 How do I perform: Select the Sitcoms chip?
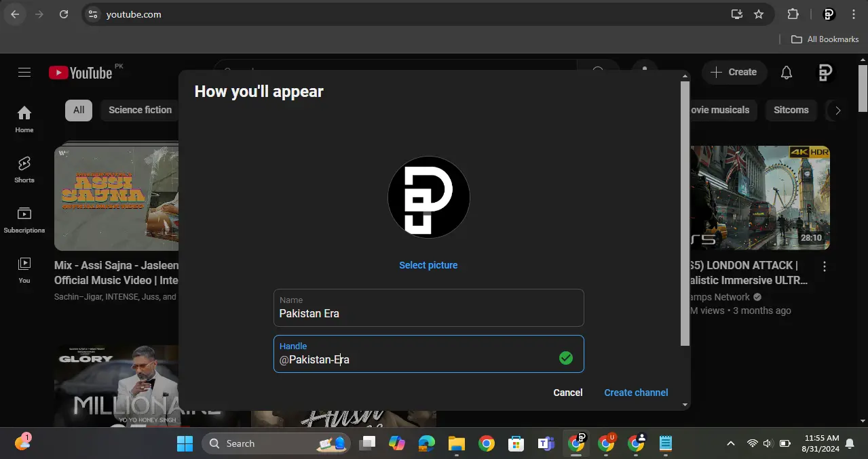791,110
